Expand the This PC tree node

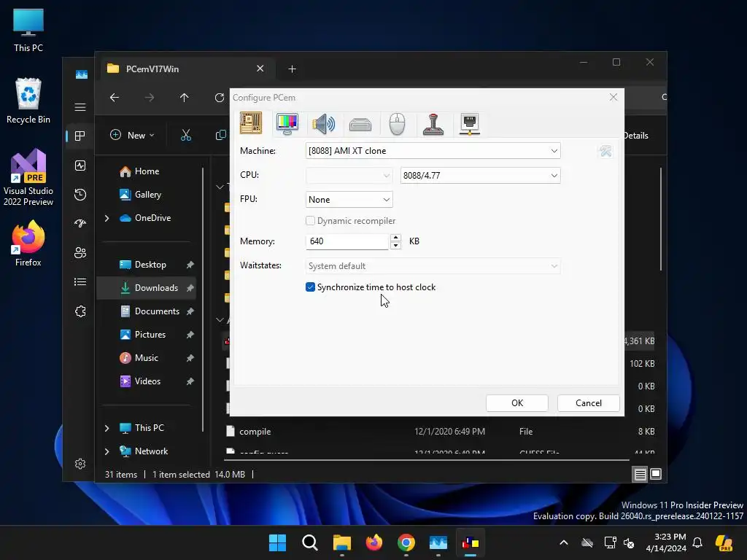tap(107, 428)
